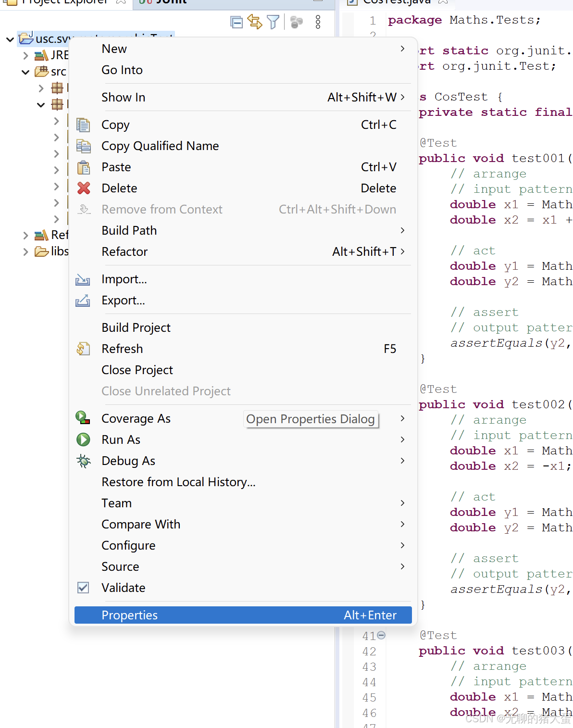Screen dimensions: 573x728
Task: Expand the libs folder
Action: 25,251
